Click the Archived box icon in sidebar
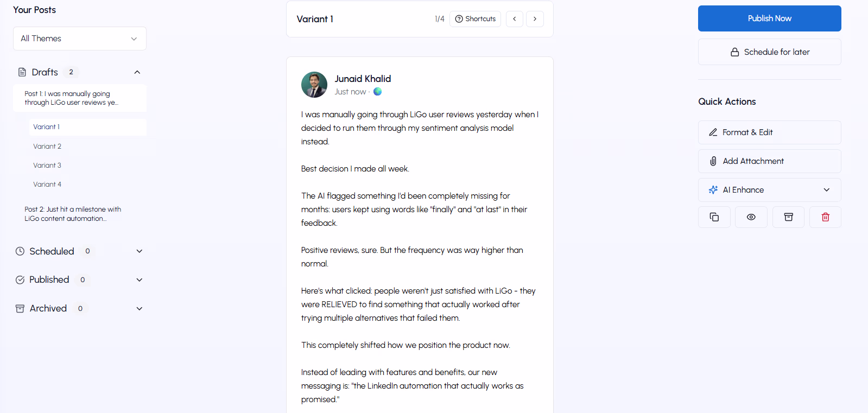The image size is (868, 413). click(x=20, y=308)
